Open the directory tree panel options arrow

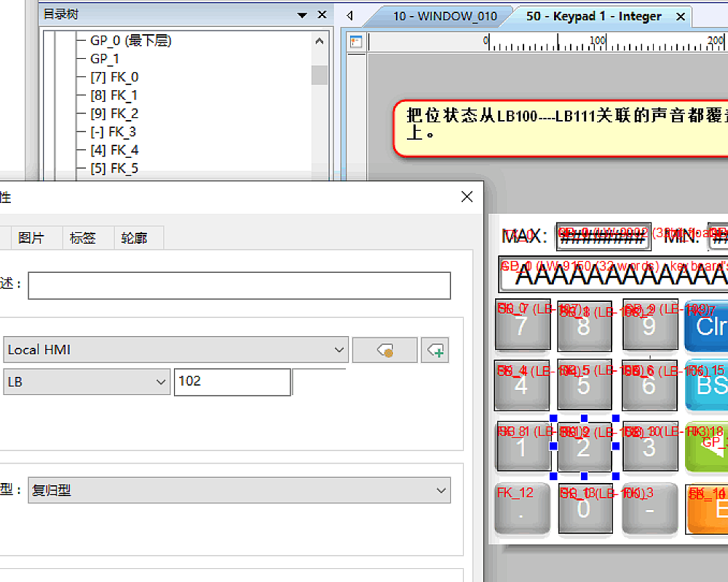click(302, 15)
